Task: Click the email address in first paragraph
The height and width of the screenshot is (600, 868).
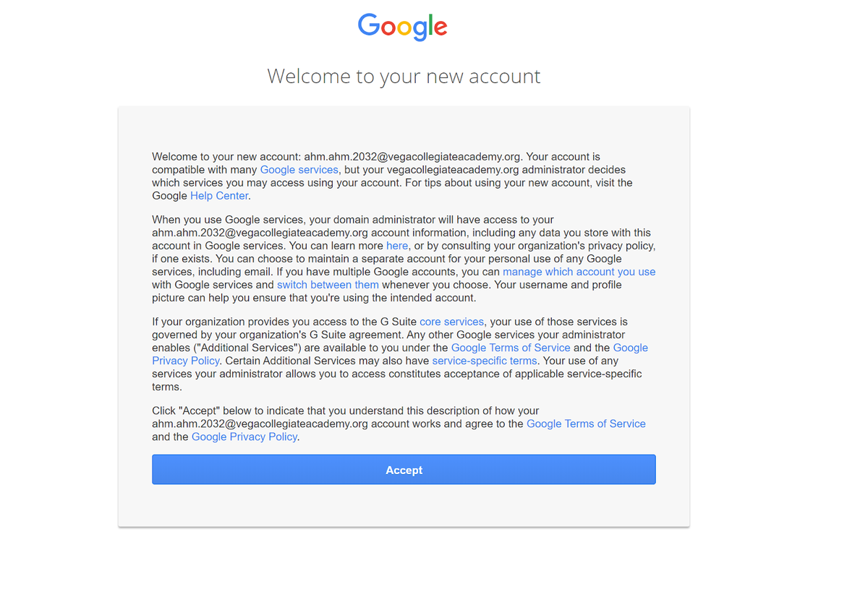Action: (413, 157)
